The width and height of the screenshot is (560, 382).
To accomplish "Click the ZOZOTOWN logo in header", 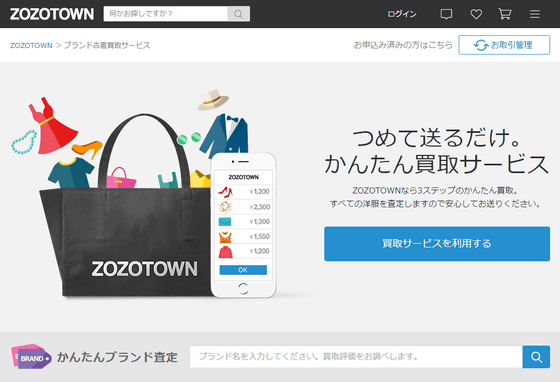I will pos(52,14).
